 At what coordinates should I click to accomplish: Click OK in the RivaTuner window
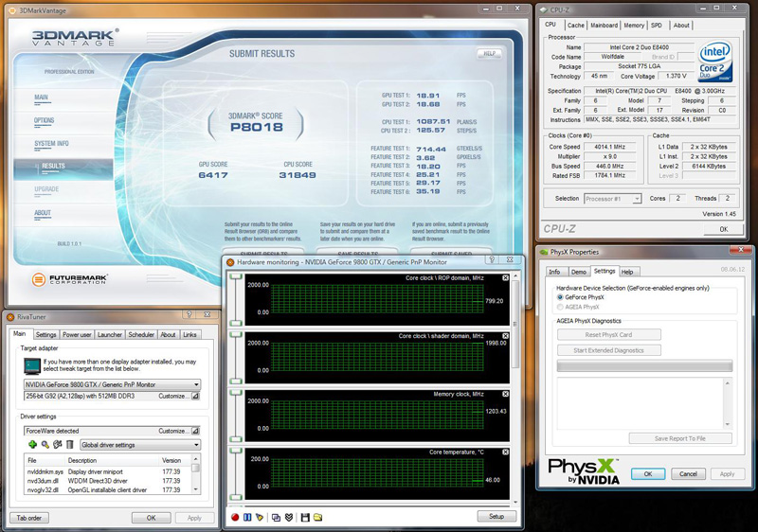click(152, 518)
